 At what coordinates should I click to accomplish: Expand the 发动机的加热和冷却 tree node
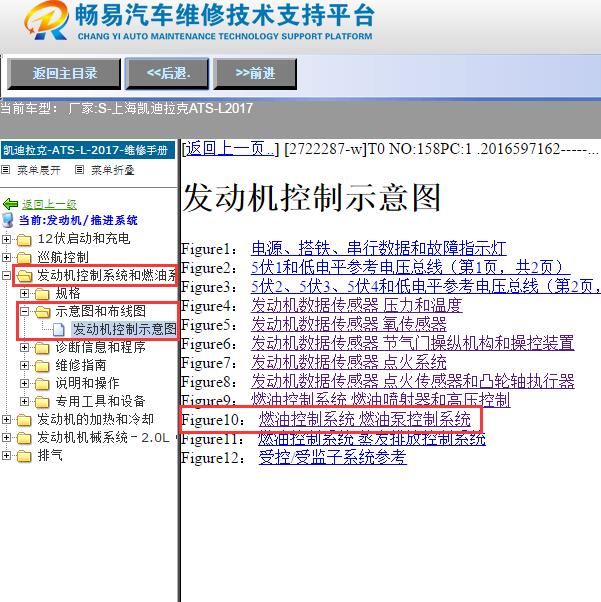(x=6, y=419)
